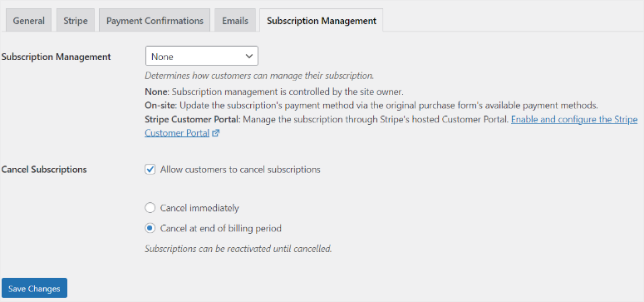
Task: Click the Subscription Management tab
Action: [x=322, y=21]
